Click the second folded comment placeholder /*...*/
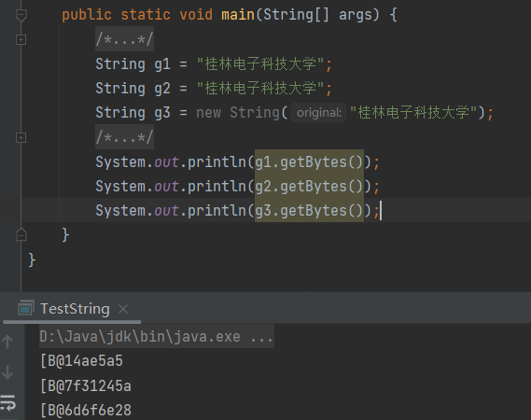The image size is (531, 420). pyautogui.click(x=124, y=137)
